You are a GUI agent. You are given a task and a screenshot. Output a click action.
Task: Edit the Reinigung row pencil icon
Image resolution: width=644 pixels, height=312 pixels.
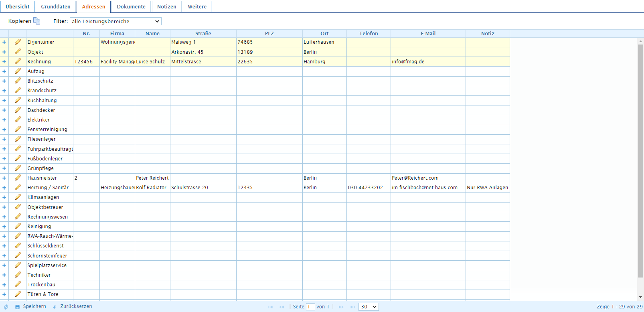18,226
